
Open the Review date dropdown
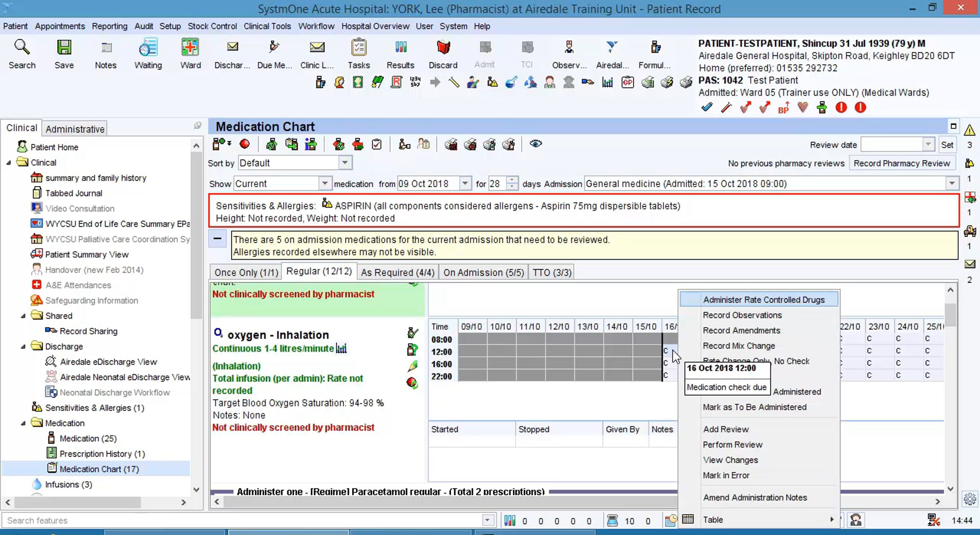click(928, 145)
